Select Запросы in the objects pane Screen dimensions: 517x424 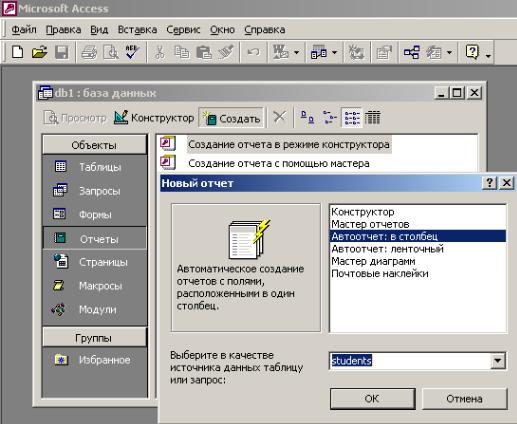(94, 191)
